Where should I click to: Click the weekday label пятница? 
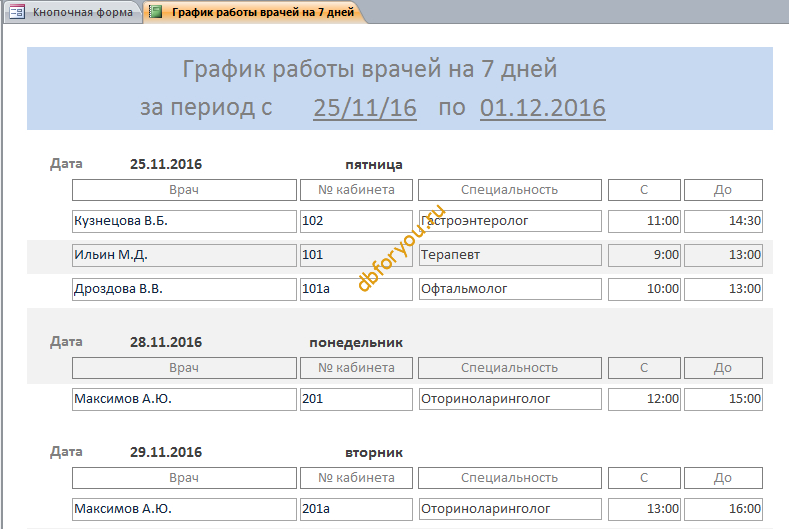[374, 165]
